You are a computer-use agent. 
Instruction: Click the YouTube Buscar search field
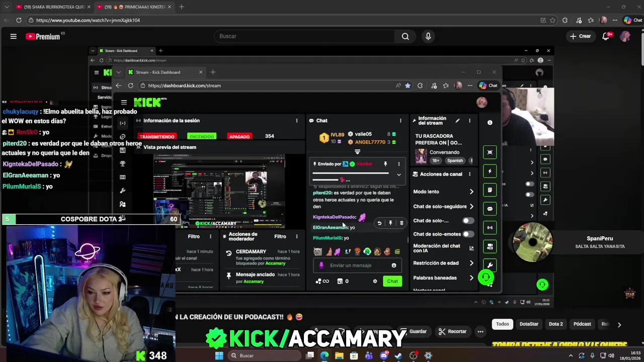(305, 36)
